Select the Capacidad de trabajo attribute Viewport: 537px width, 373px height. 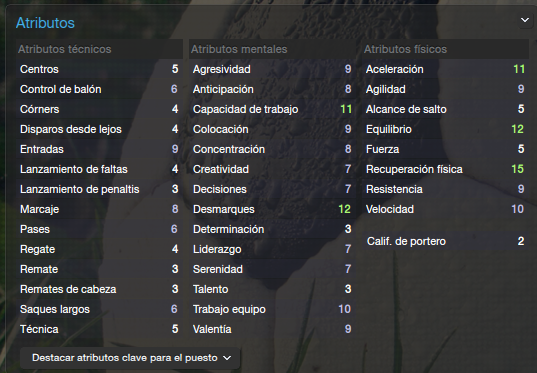pos(272,109)
